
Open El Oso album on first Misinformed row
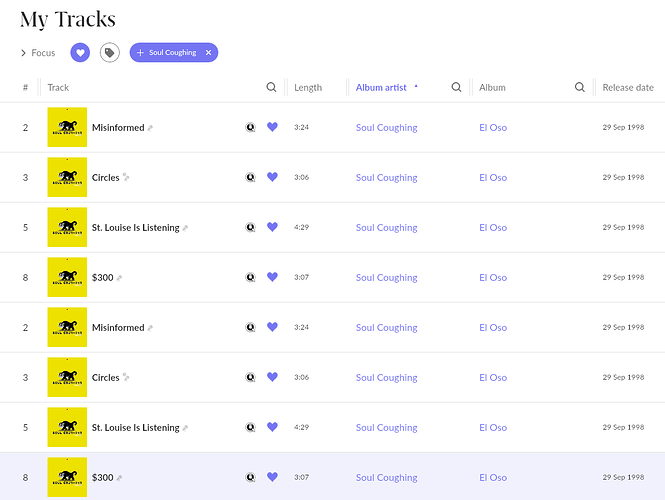coord(493,128)
